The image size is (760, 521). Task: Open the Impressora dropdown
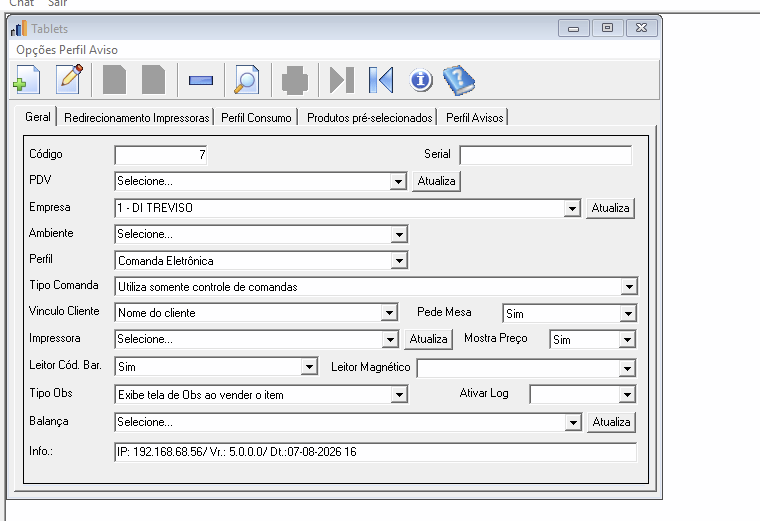[x=390, y=340]
